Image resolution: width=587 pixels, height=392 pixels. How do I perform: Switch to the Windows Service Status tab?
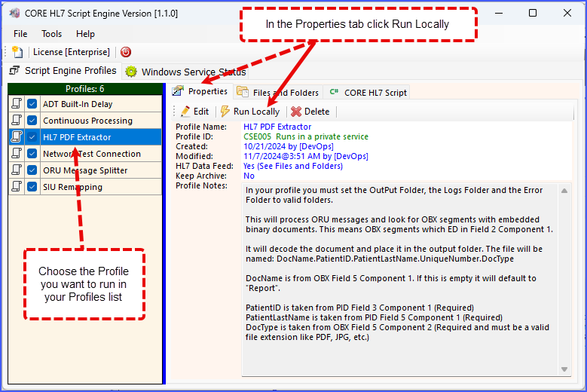[185, 72]
